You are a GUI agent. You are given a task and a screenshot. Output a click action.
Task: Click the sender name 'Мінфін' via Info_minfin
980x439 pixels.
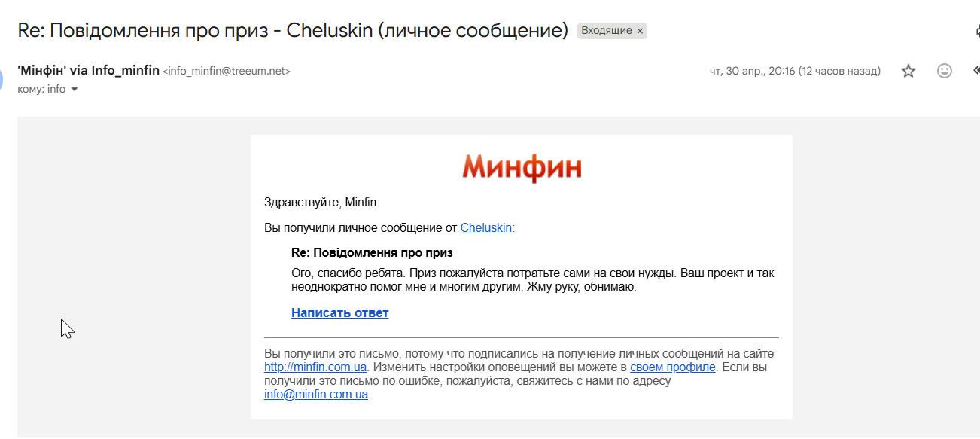tap(89, 70)
